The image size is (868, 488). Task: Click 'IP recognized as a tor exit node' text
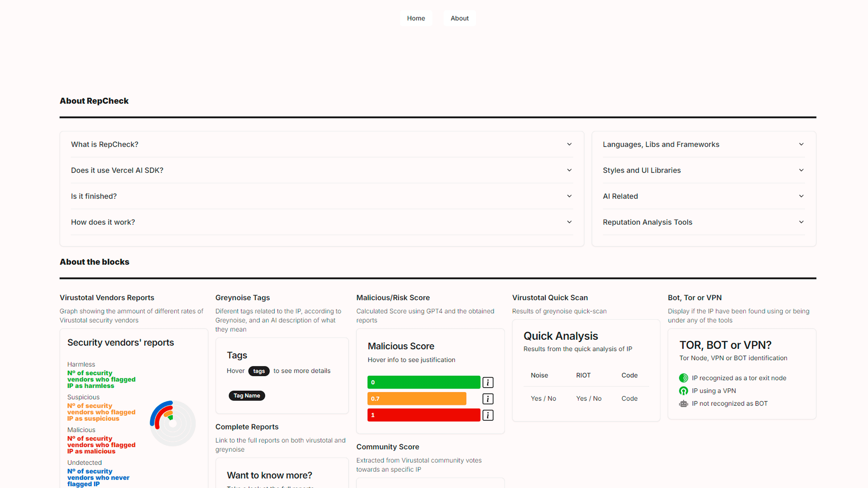point(739,378)
